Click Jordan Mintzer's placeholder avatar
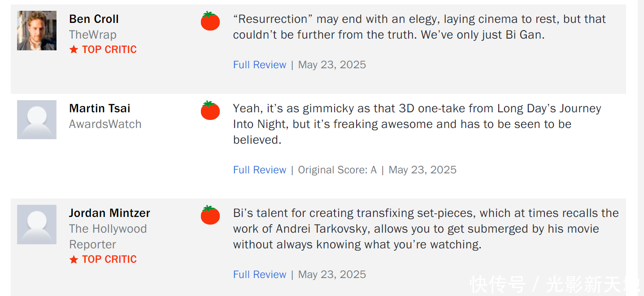644x296 pixels. click(37, 225)
